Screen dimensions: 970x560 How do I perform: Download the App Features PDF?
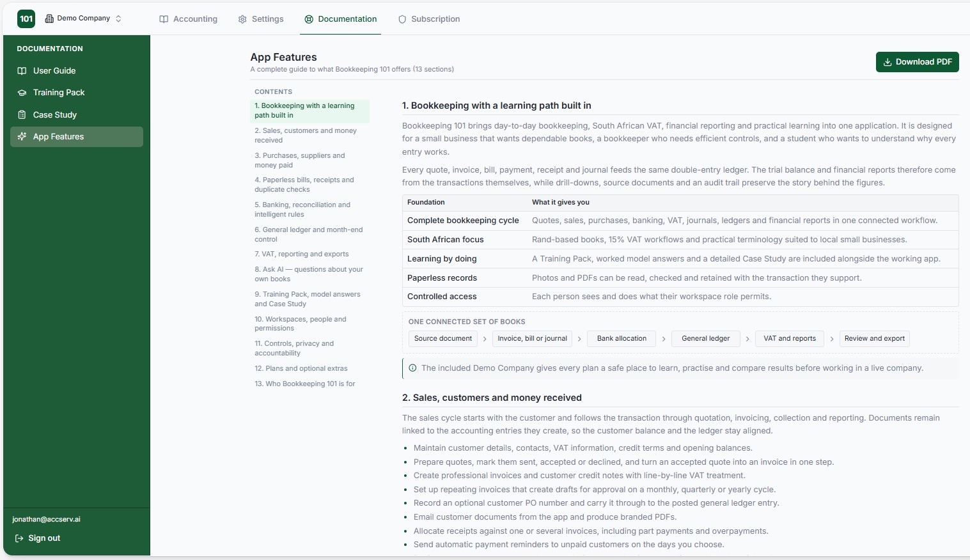[917, 62]
